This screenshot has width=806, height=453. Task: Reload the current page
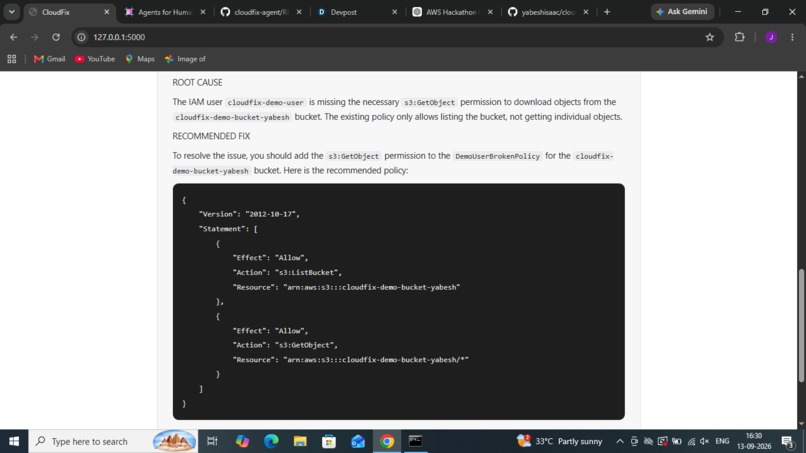point(56,37)
